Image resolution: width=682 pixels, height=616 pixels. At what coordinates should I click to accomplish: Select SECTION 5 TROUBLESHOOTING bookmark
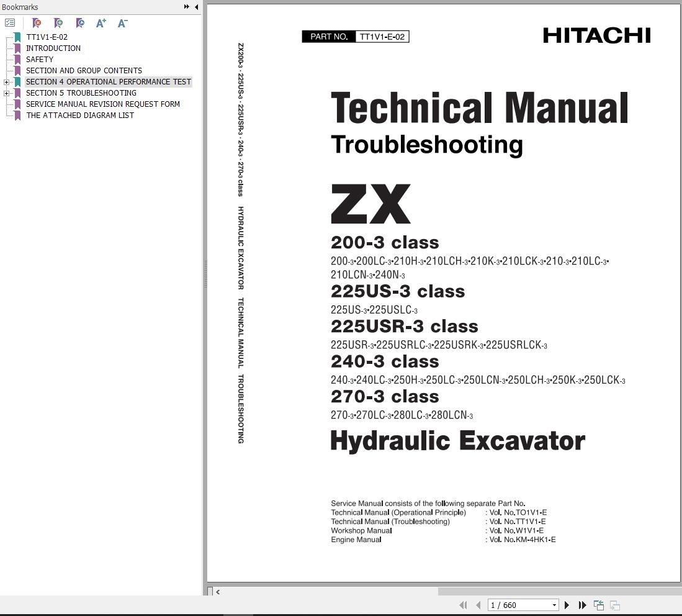coord(81,93)
